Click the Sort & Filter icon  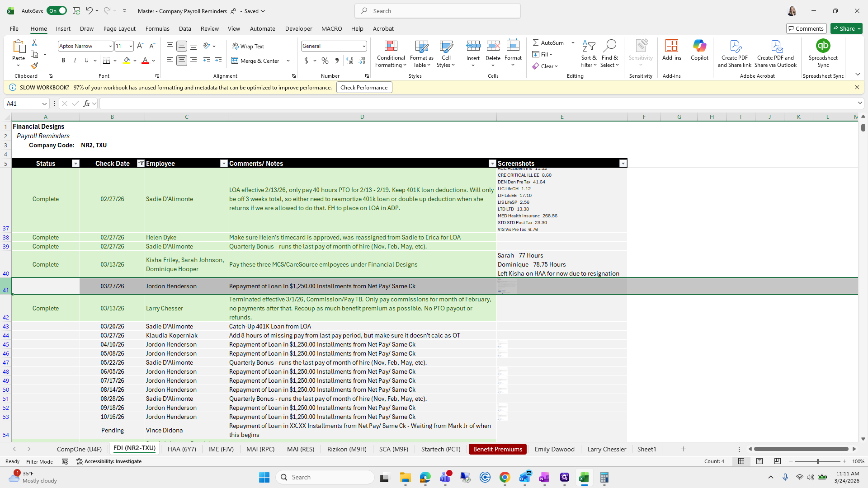(x=589, y=46)
